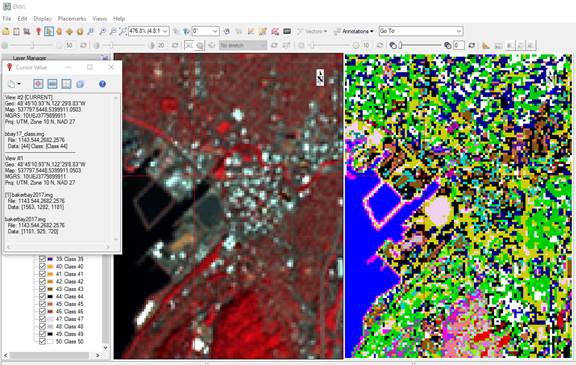Open the Help menu

tap(119, 18)
